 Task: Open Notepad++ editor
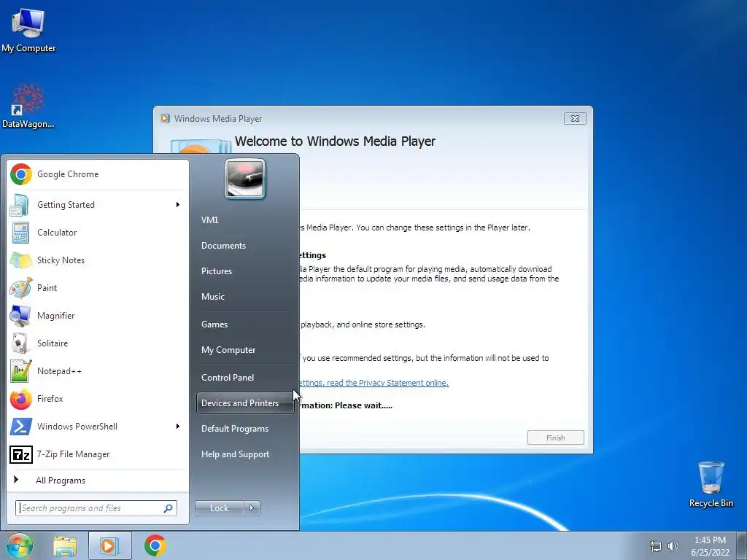pyautogui.click(x=98, y=371)
